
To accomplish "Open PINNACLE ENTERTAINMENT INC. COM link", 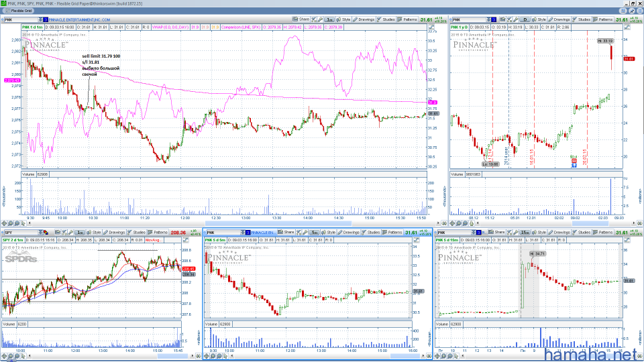I will point(79,19).
